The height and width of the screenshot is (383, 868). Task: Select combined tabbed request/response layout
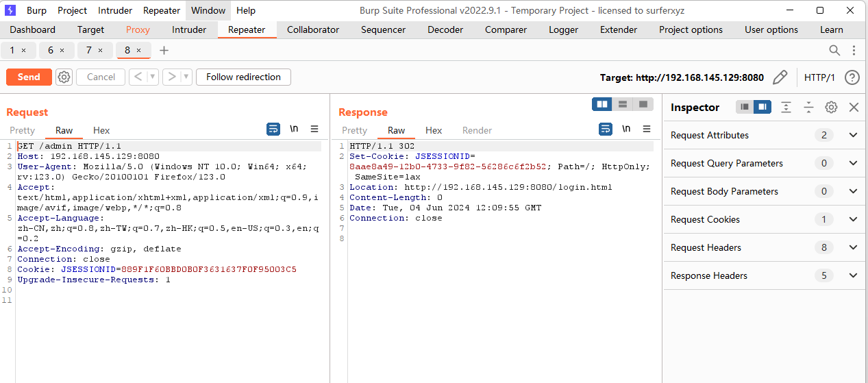click(643, 104)
